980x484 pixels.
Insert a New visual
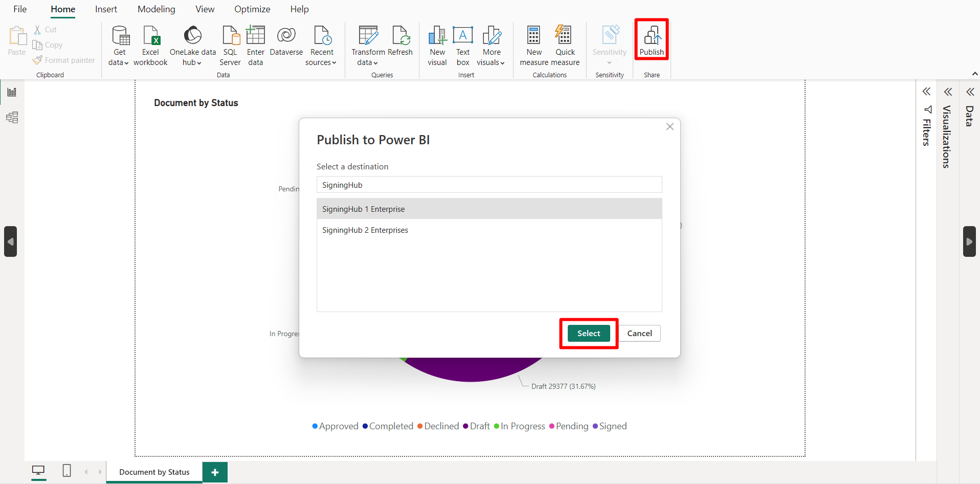[437, 46]
